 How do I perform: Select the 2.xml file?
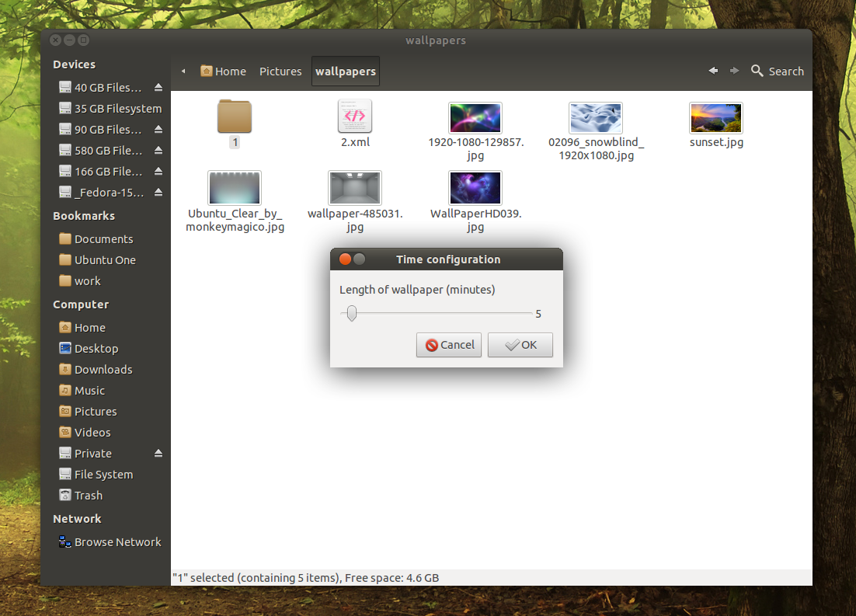coord(354,117)
